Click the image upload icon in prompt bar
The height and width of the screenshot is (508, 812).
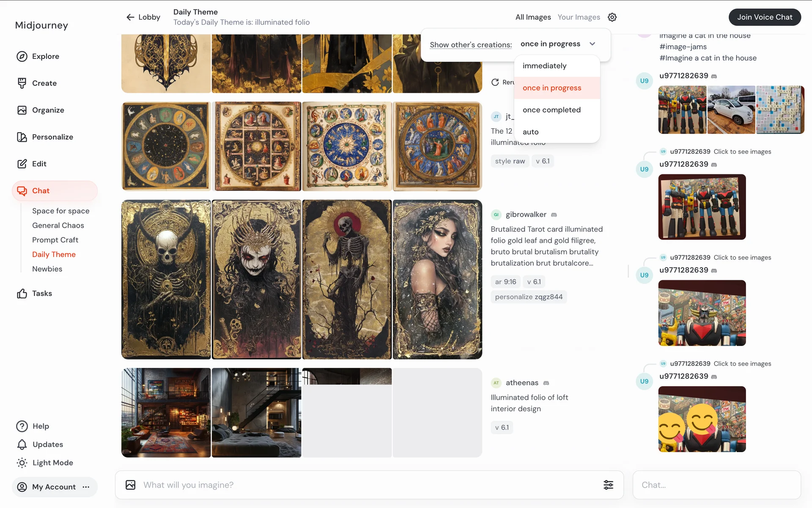tap(131, 485)
